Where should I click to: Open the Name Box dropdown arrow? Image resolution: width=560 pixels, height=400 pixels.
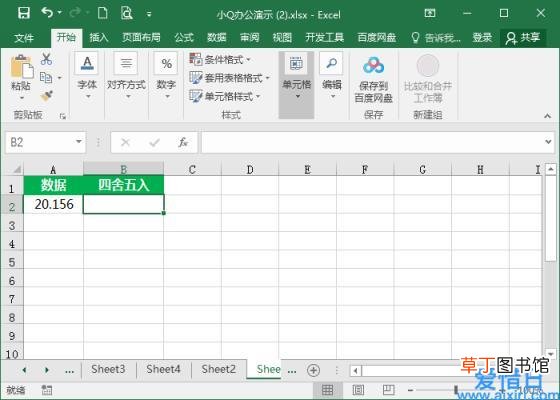(79, 142)
